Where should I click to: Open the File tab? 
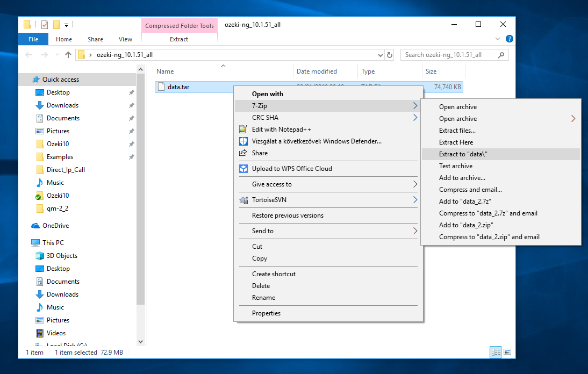[x=33, y=39]
